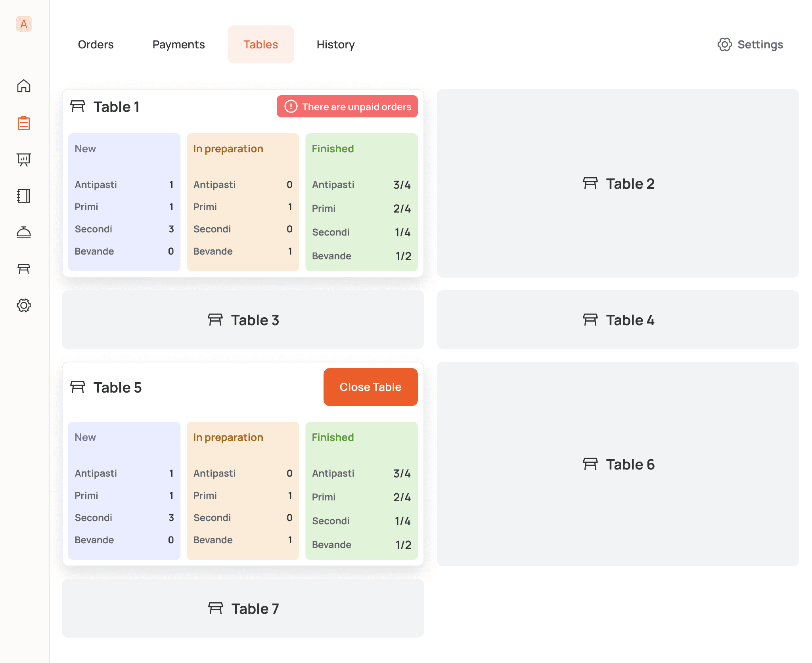Switch to the Orders tab
Image resolution: width=812 pixels, height=663 pixels.
click(96, 44)
